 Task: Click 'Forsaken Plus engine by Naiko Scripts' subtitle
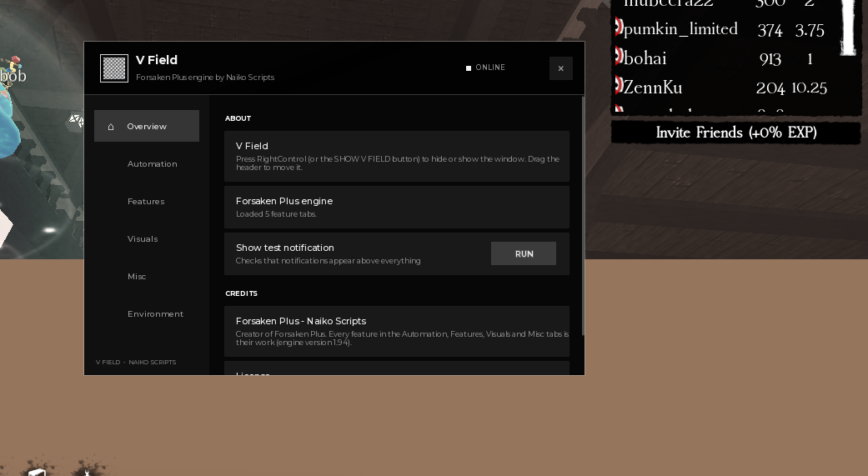(205, 77)
